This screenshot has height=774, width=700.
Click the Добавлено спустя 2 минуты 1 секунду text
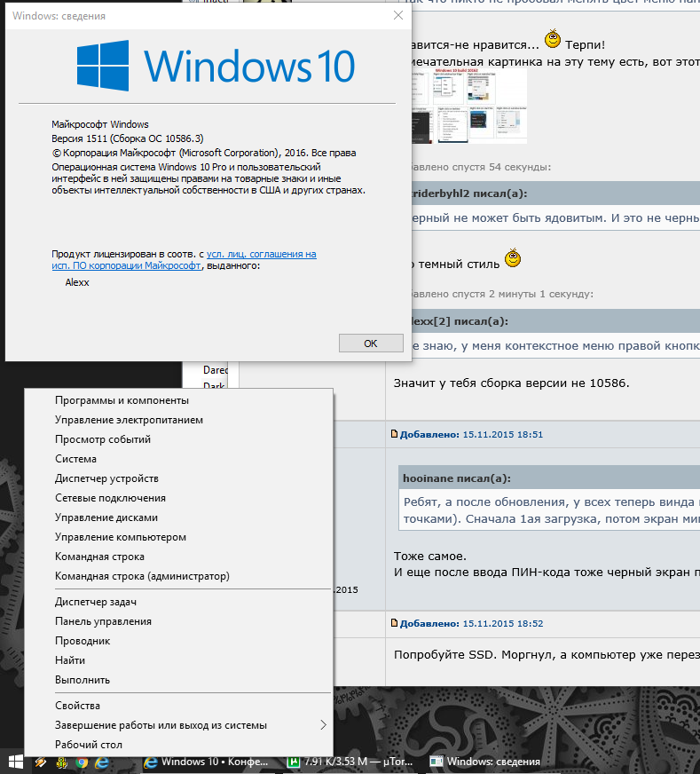[501, 294]
